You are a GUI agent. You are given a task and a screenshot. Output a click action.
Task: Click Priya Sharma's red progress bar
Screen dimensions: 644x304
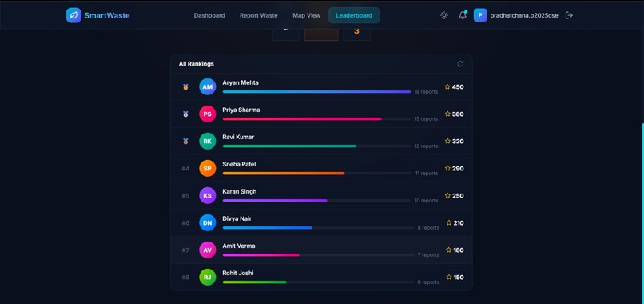[x=316, y=119]
